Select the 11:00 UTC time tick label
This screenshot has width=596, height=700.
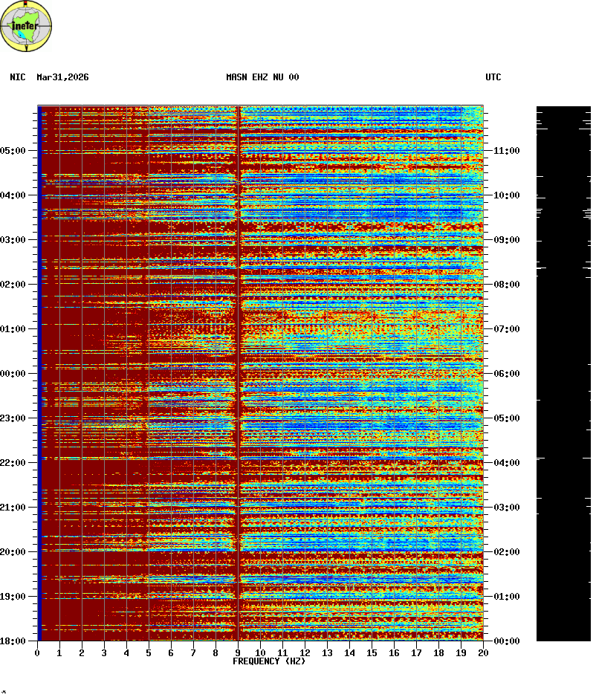point(506,151)
